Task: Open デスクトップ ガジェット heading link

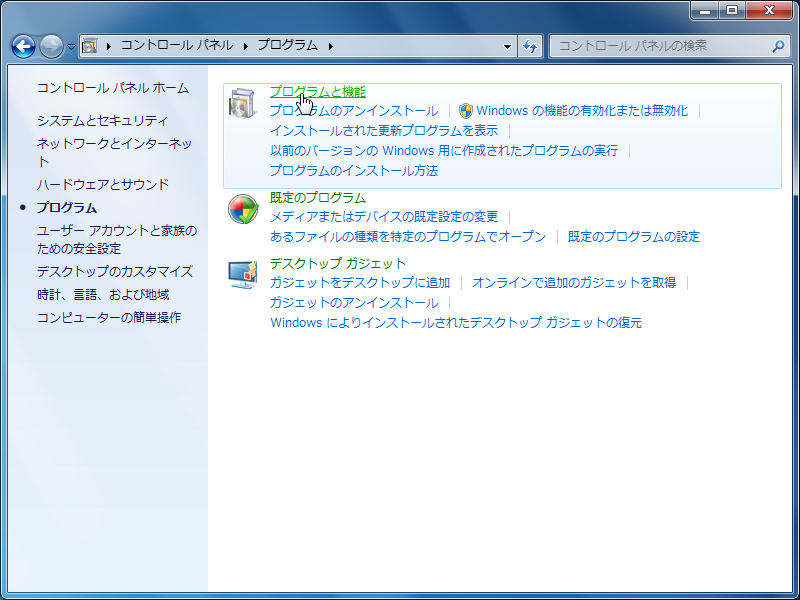Action: pyautogui.click(x=338, y=263)
